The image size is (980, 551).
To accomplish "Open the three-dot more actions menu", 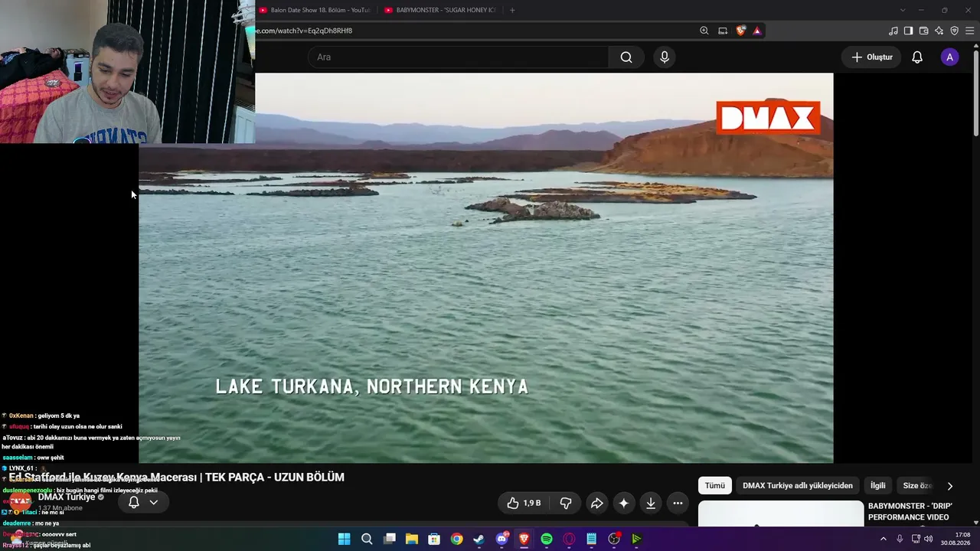I will pyautogui.click(x=678, y=503).
